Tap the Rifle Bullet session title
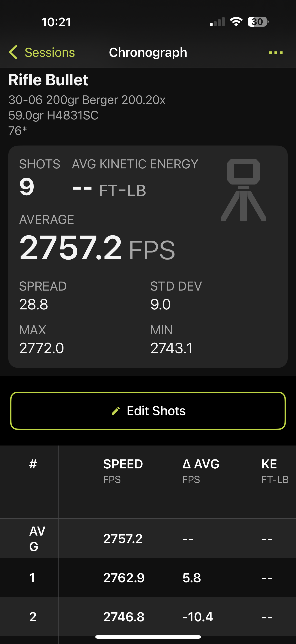Screen dimensions: 296x644 point(48,80)
